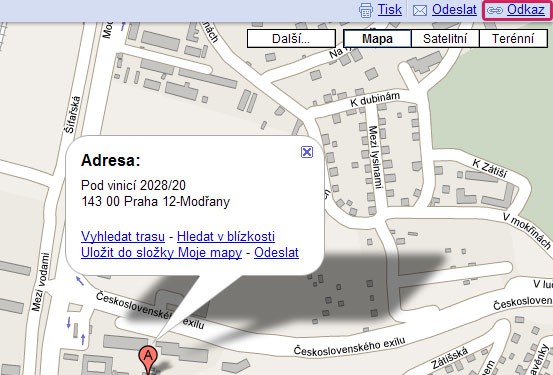Click the printer icon beside Tisk
The image size is (553, 375).
[x=366, y=10]
